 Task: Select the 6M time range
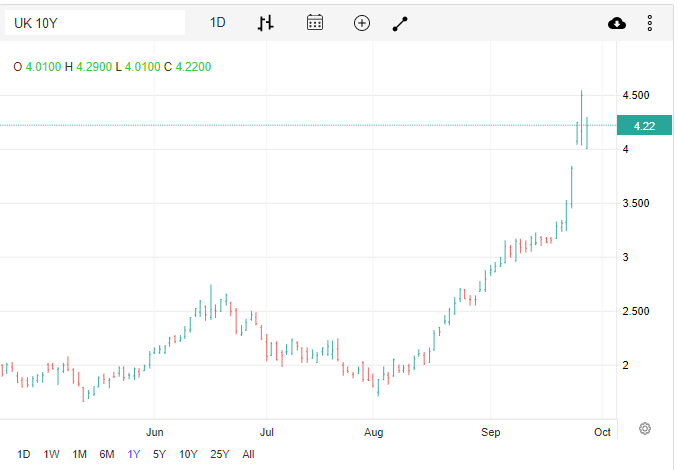[107, 454]
